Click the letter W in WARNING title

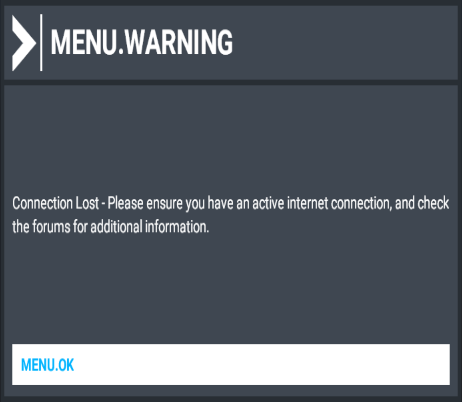(x=136, y=42)
